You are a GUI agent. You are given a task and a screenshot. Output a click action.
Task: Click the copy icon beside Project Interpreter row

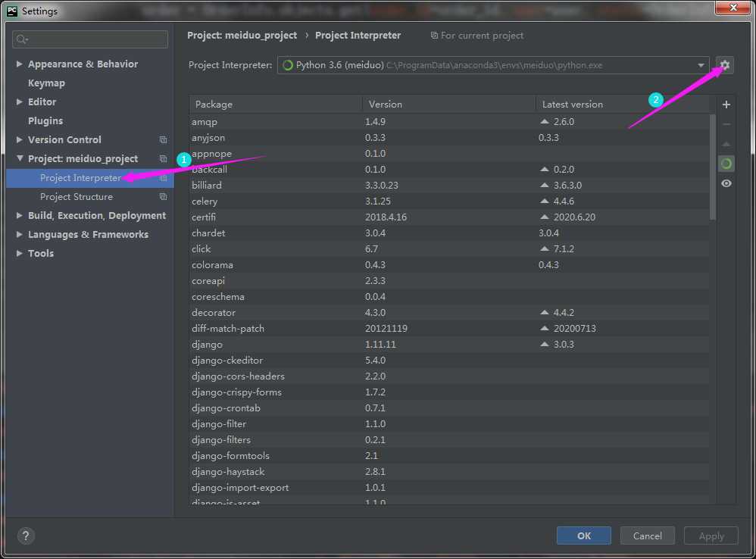(163, 178)
